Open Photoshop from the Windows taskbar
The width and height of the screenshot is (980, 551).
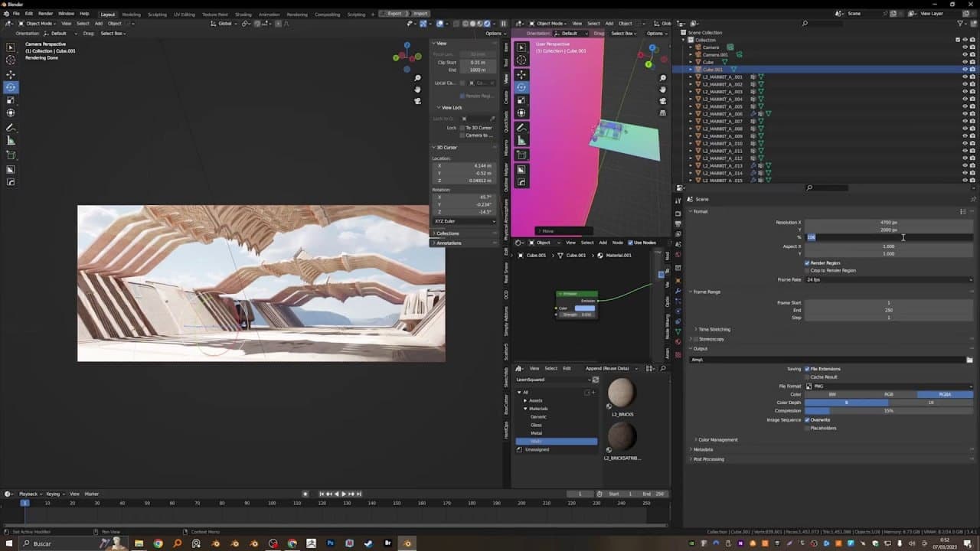coord(331,543)
